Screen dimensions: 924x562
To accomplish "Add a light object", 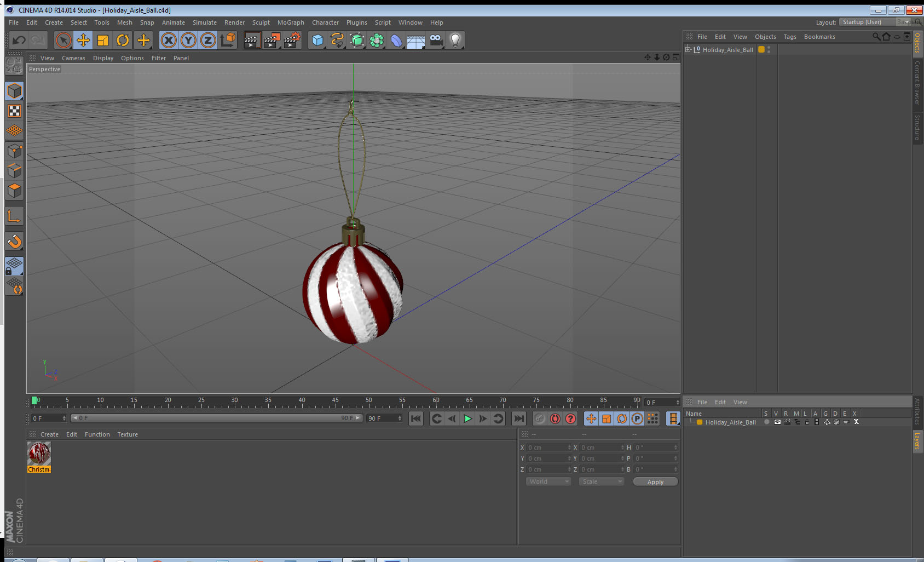I will point(455,40).
